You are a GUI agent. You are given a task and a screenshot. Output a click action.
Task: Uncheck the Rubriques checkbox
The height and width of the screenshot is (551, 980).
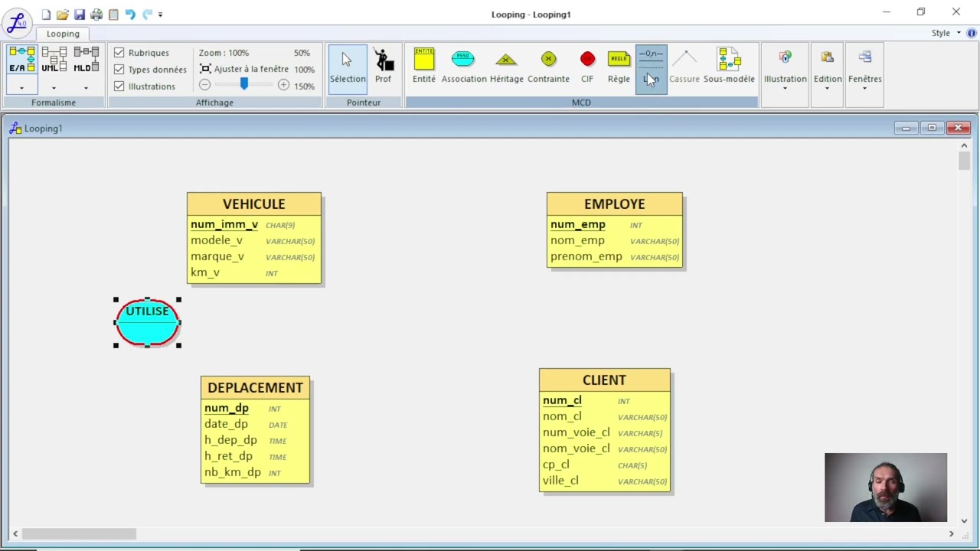(x=119, y=53)
